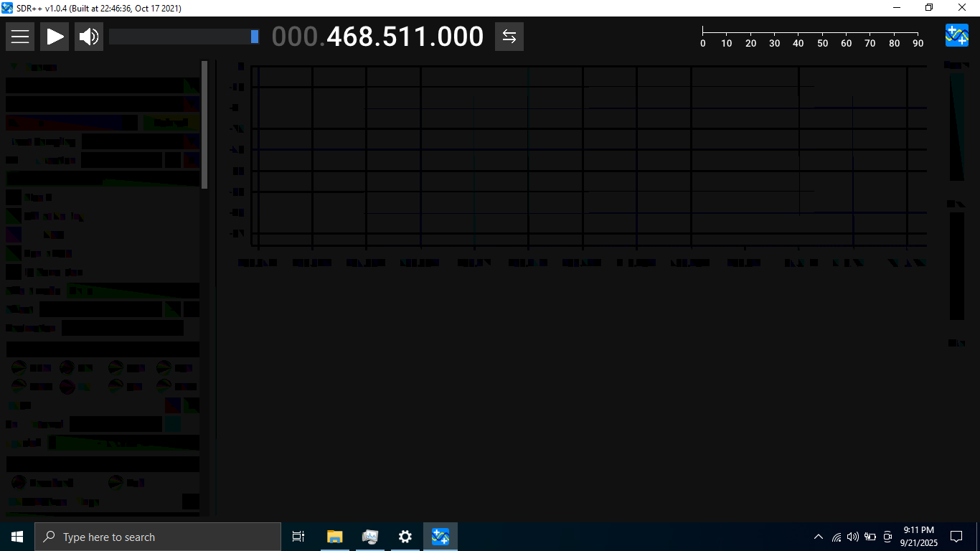Click the SDR++ logo in the top bar

(x=957, y=35)
